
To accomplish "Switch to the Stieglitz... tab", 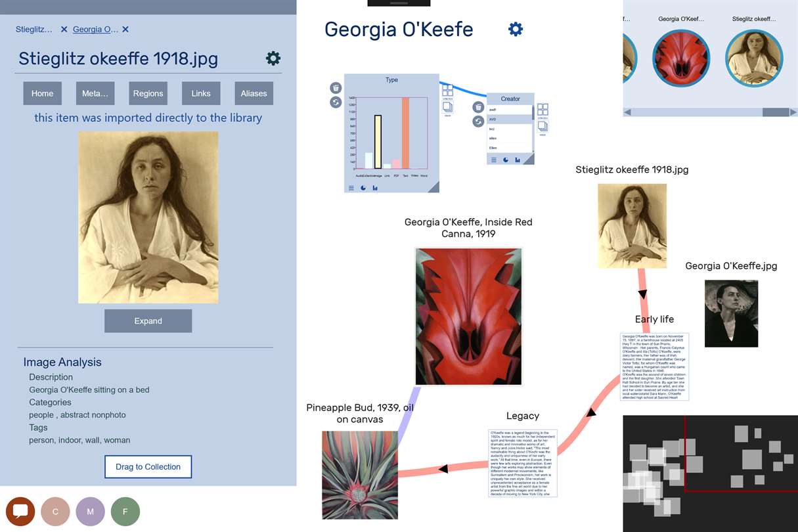I will (x=33, y=30).
